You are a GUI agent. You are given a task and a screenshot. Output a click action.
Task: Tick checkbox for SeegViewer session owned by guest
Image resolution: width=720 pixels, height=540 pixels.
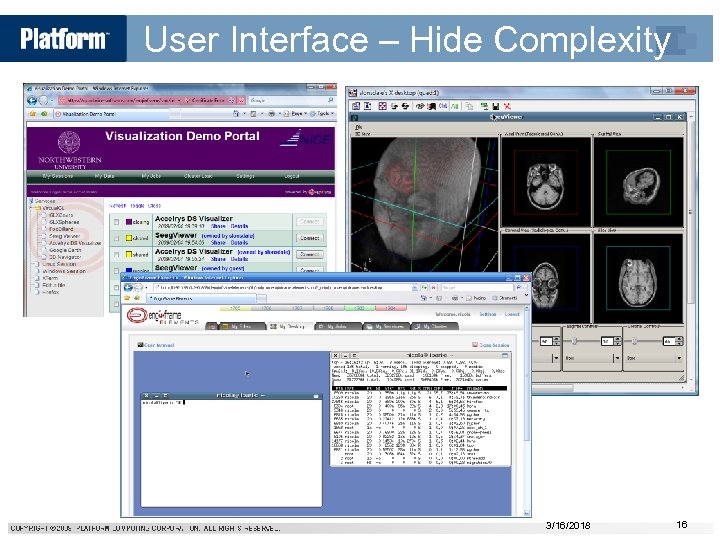tap(117, 270)
